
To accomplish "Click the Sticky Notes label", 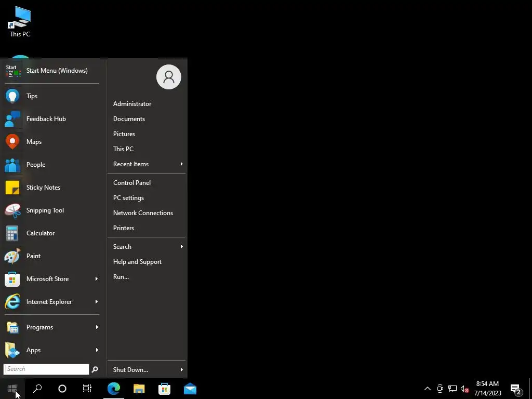I will 44,188.
